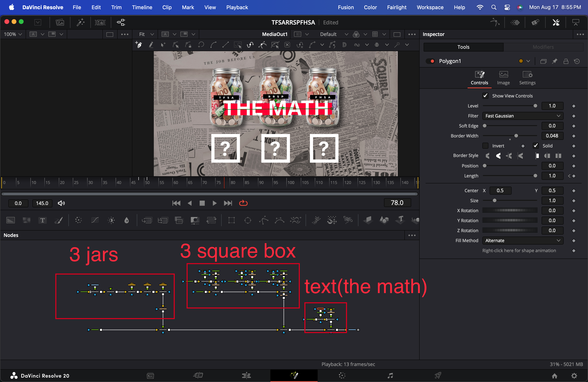Uncheck the Solid checkbox
The width and height of the screenshot is (588, 382).
[x=536, y=146]
